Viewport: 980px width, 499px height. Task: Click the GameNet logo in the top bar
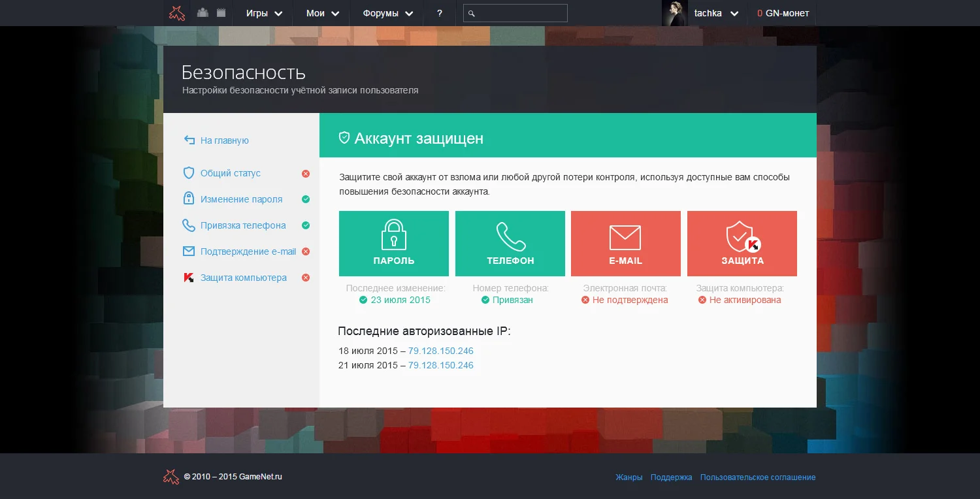click(177, 13)
